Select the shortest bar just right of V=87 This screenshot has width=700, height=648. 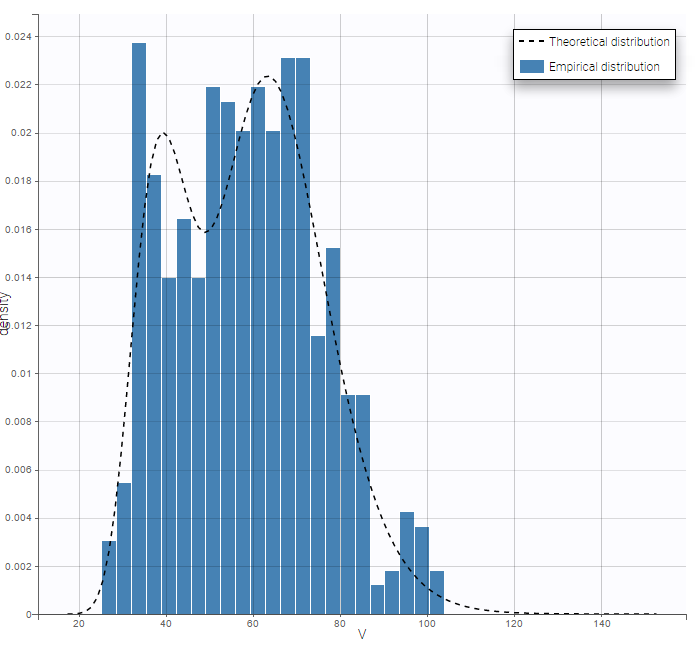377,599
